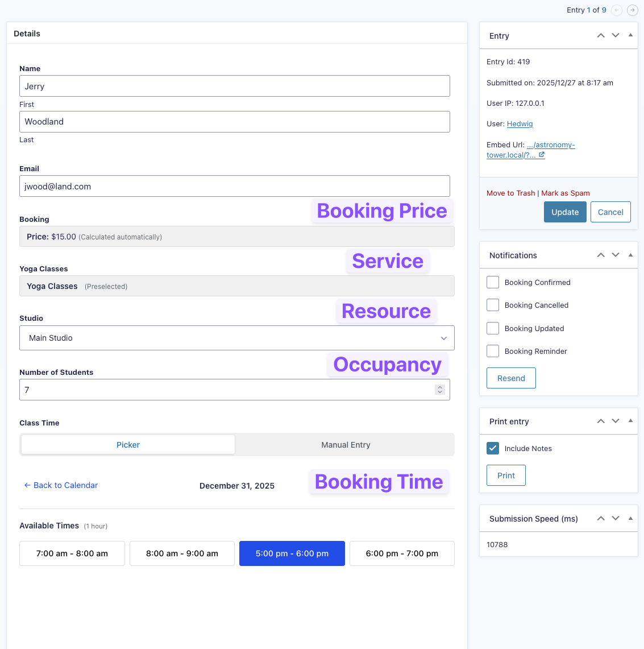Move Print entry panel up
Image resolution: width=644 pixels, height=649 pixels.
click(601, 421)
